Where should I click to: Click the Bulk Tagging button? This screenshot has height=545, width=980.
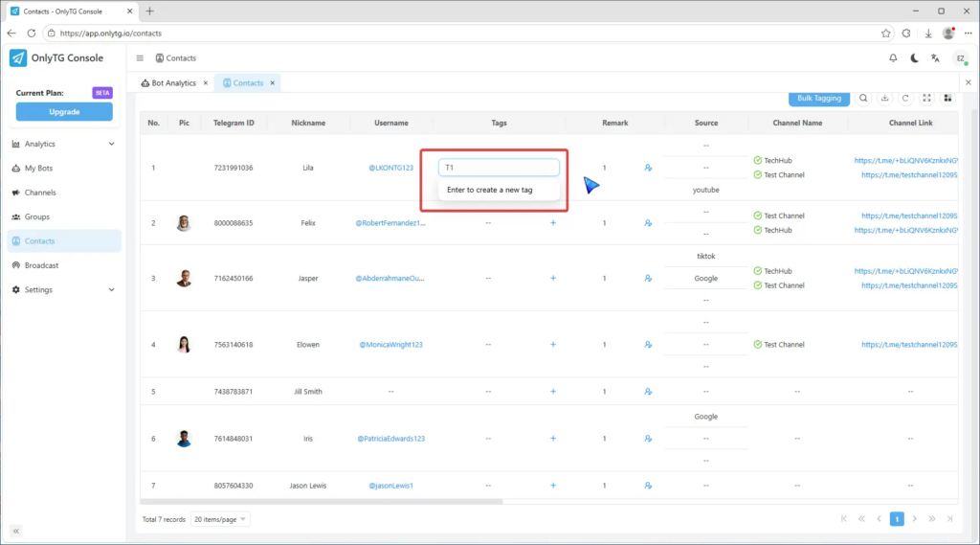(818, 98)
